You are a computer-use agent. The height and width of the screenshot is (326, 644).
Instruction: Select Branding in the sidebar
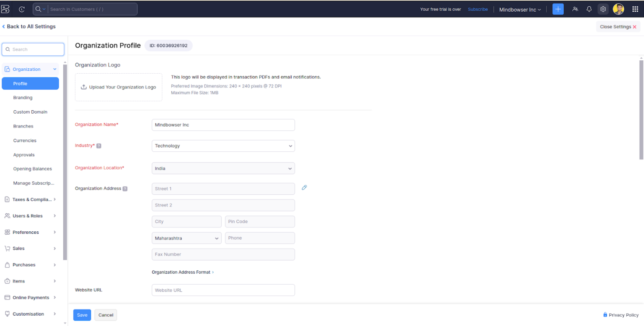click(x=22, y=97)
